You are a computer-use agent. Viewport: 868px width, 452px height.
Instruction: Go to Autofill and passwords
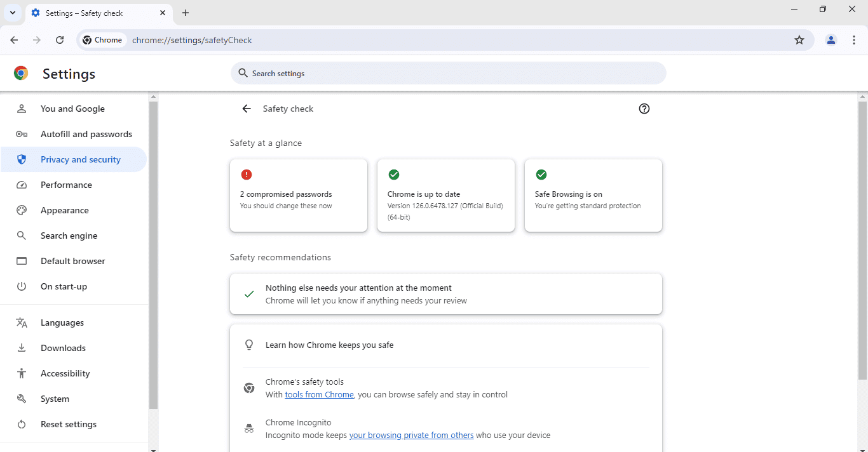click(x=74, y=134)
